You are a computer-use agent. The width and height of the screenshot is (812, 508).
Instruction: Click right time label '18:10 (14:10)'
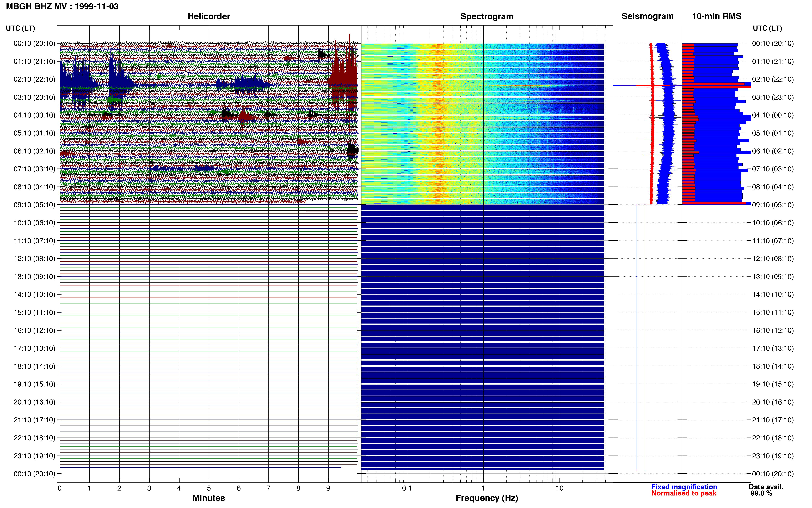click(x=773, y=366)
